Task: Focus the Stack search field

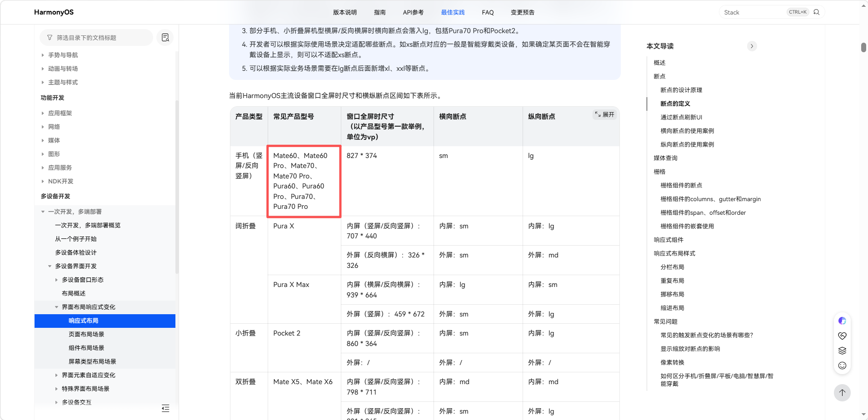Action: tap(753, 12)
